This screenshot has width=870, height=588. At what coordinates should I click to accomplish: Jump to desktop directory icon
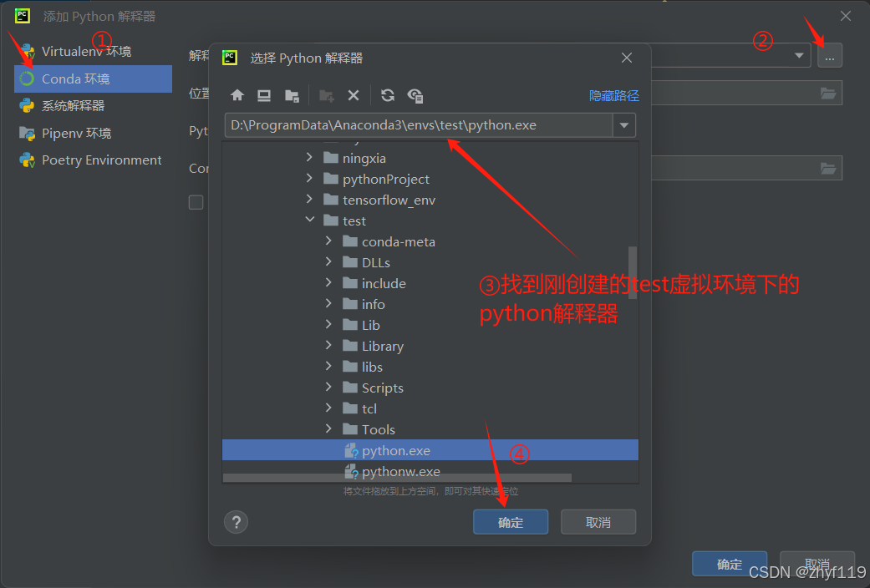click(x=264, y=95)
